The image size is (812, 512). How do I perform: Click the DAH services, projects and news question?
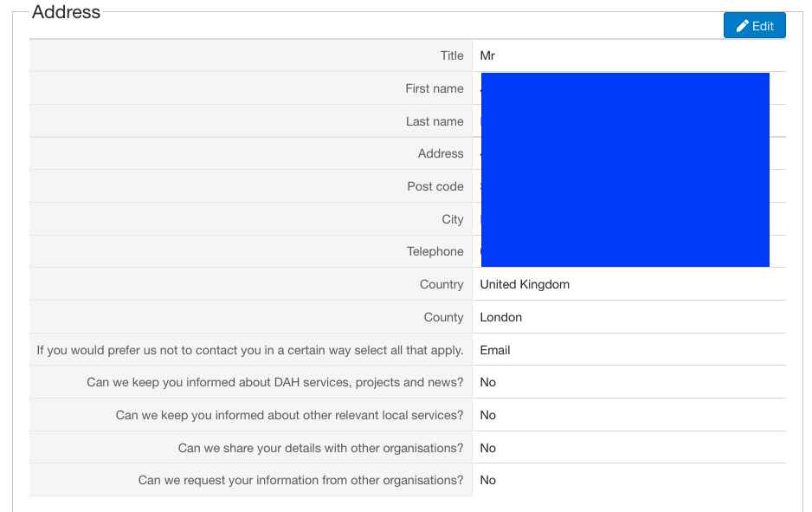275,382
